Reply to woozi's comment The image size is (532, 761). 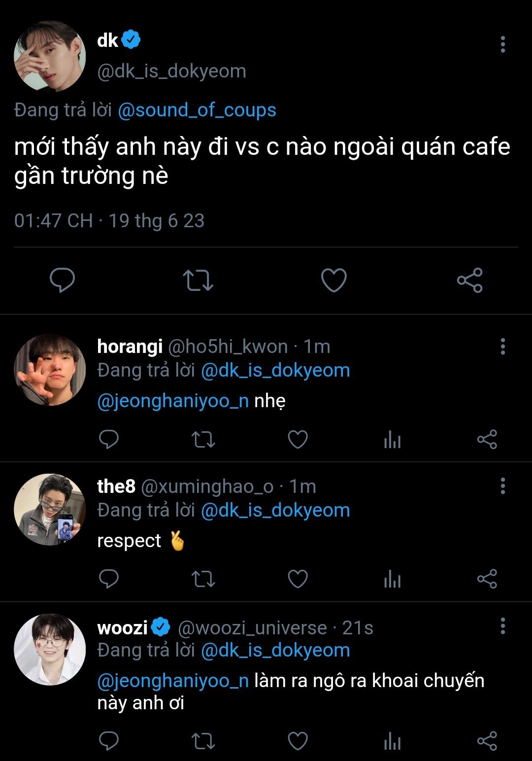(x=109, y=741)
